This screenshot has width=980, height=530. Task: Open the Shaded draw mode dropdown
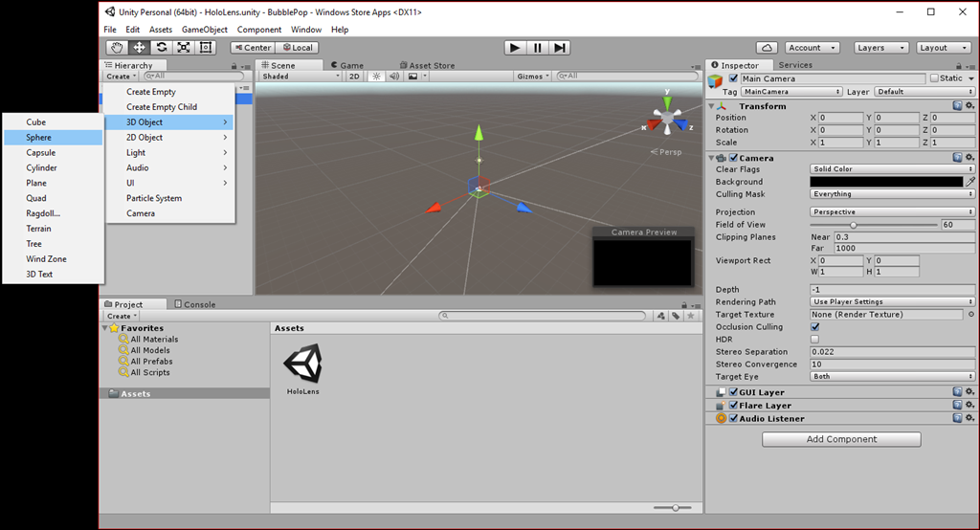301,77
